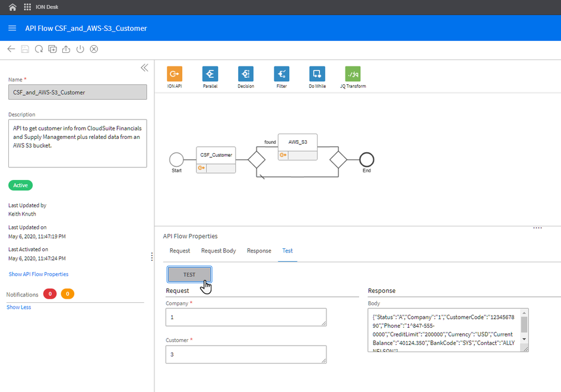Image resolution: width=561 pixels, height=392 pixels.
Task: Click the Customer input field
Action: pyautogui.click(x=245, y=354)
